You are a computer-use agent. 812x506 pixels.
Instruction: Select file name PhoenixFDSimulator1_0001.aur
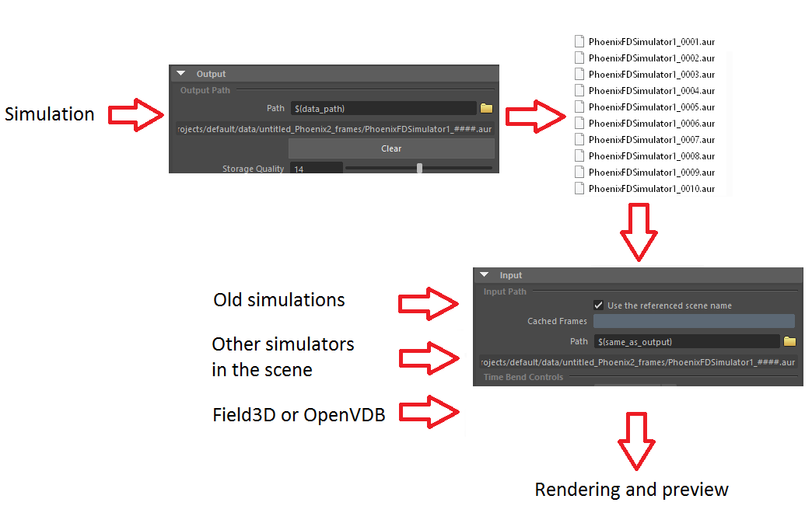tap(652, 42)
